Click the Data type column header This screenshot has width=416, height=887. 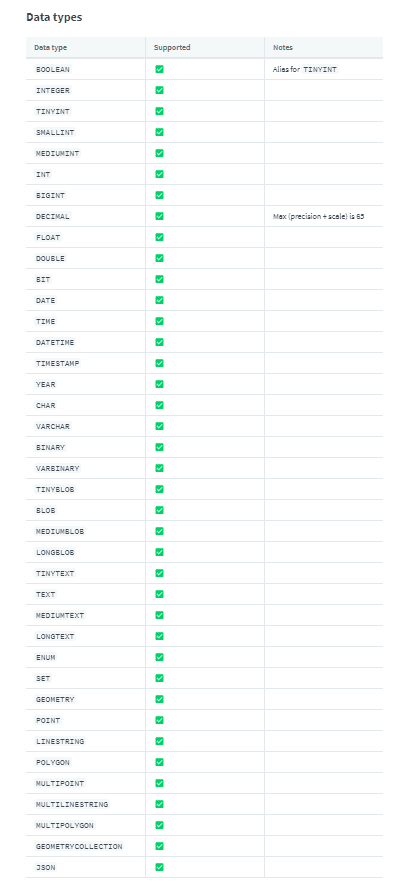point(50,48)
